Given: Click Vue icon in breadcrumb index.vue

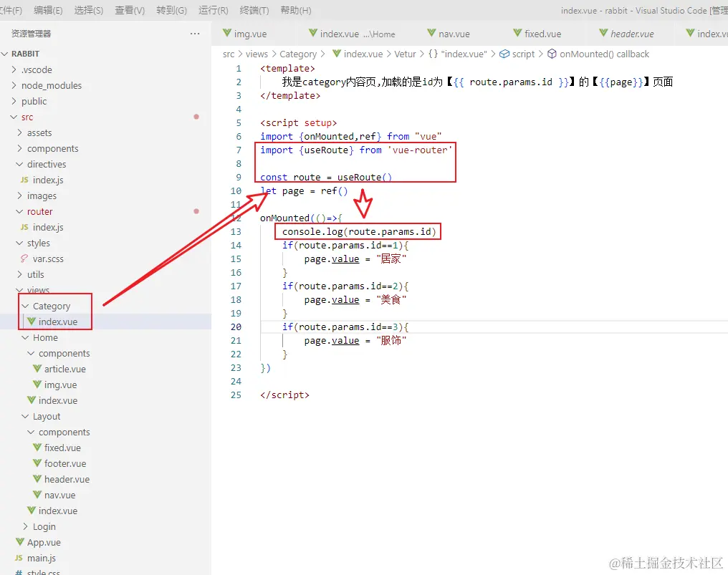Looking at the screenshot, I should pos(337,54).
